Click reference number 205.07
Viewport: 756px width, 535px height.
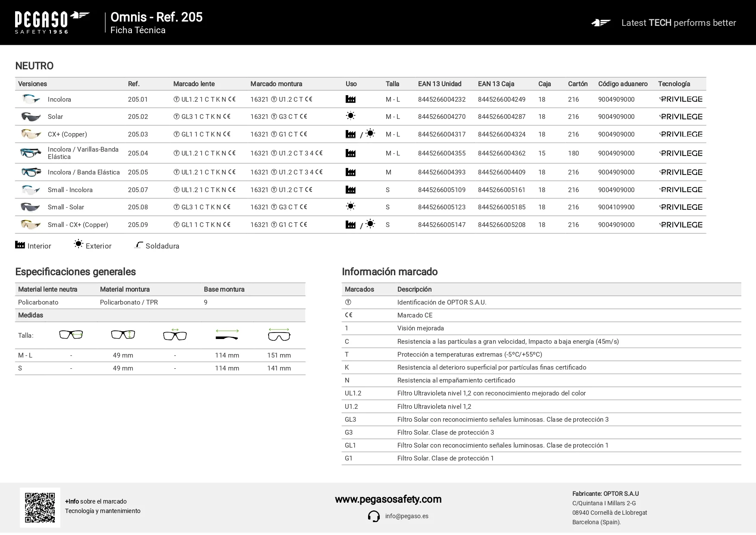pos(138,190)
